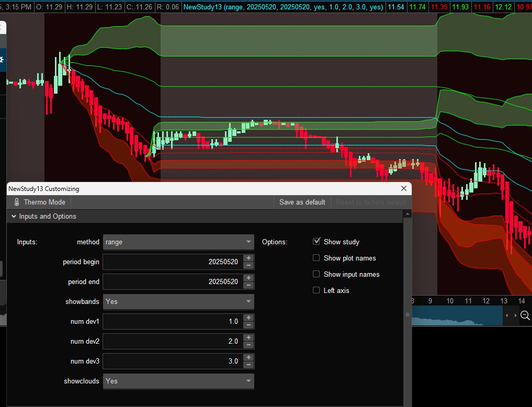
Task: Click the O: 11.29 open value
Action: 49,7
